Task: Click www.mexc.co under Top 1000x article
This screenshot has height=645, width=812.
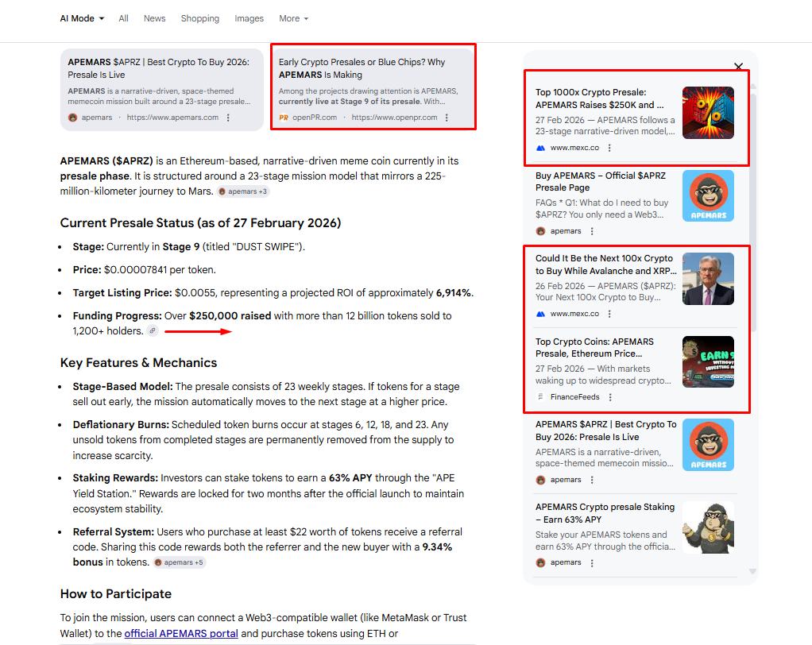Action: (574, 148)
